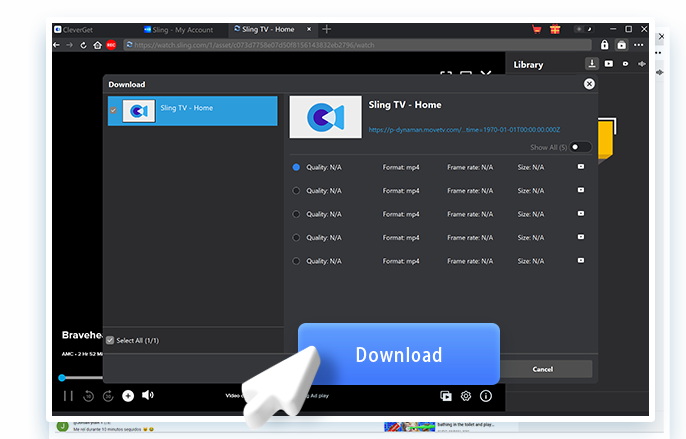Rewind 10 seconds in player
Screen dimensions: 686x439
88,396
